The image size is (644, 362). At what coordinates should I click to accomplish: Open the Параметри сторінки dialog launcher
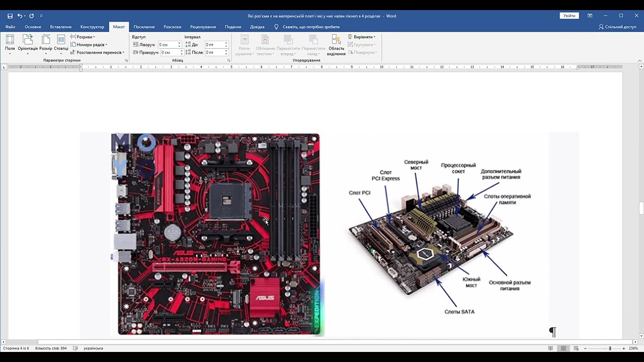(x=126, y=60)
